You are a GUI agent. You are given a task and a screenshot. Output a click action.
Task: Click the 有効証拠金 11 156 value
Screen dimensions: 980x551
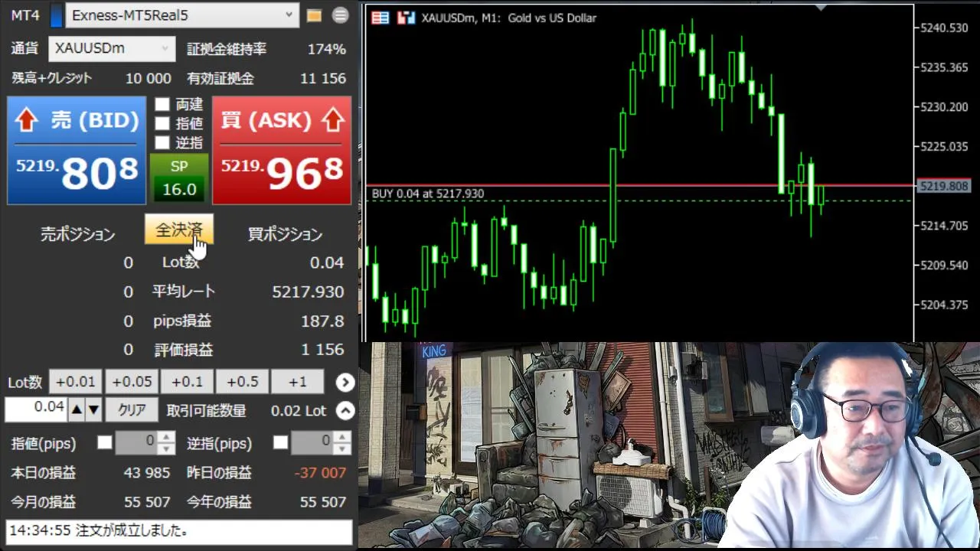coord(323,79)
